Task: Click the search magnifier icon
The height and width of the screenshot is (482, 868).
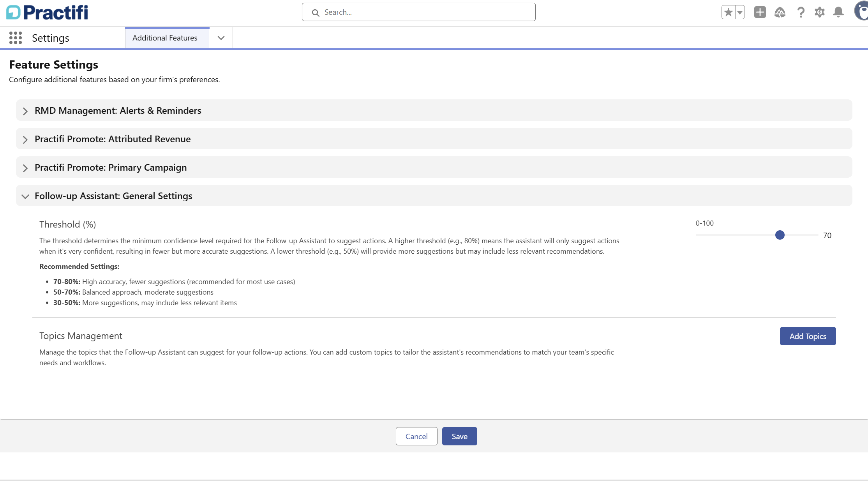Action: click(316, 12)
